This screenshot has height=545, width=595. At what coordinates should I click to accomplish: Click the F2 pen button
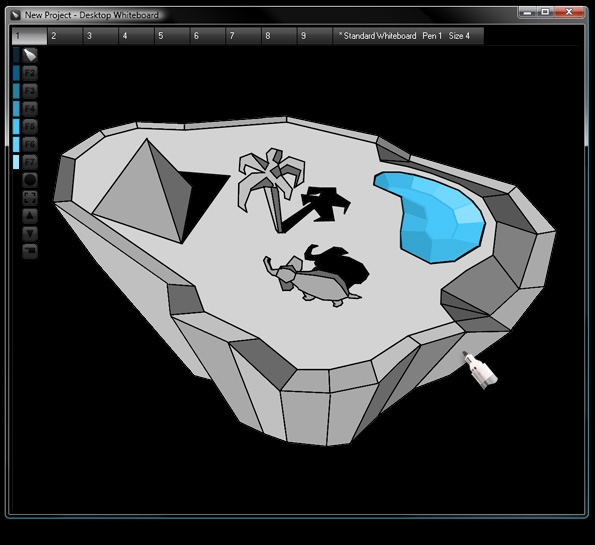point(30,73)
